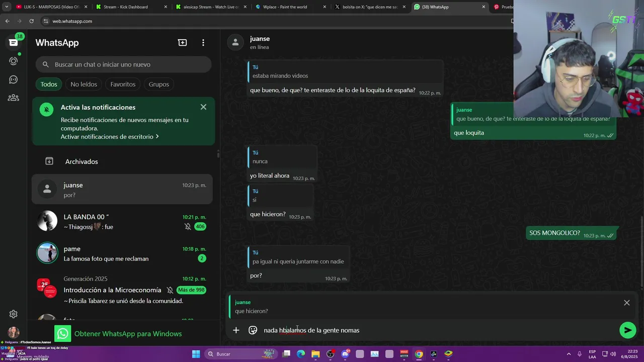Open Microsoft Edge from taskbar
644x362 pixels.
coord(301,354)
